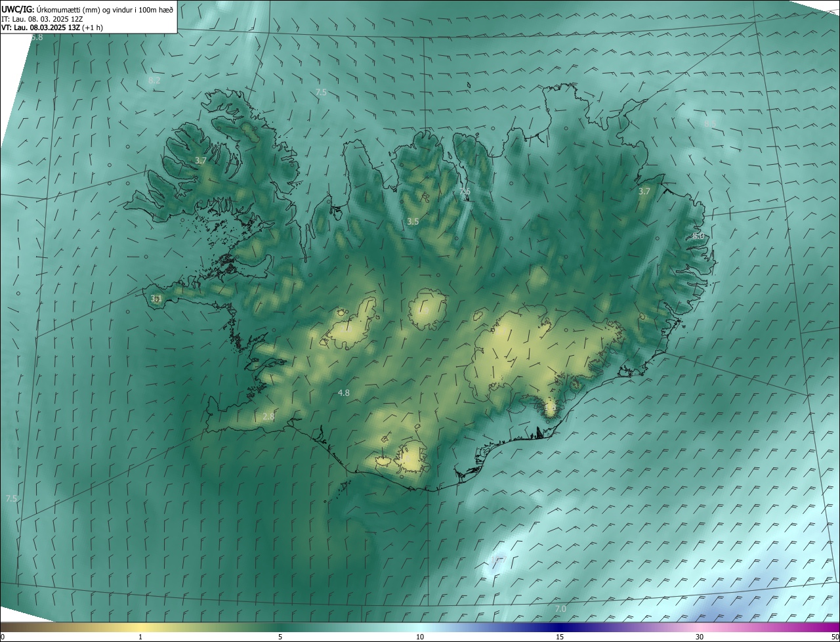
Task: Pick the 3.1 value on the western peninsula
Action: [x=156, y=299]
